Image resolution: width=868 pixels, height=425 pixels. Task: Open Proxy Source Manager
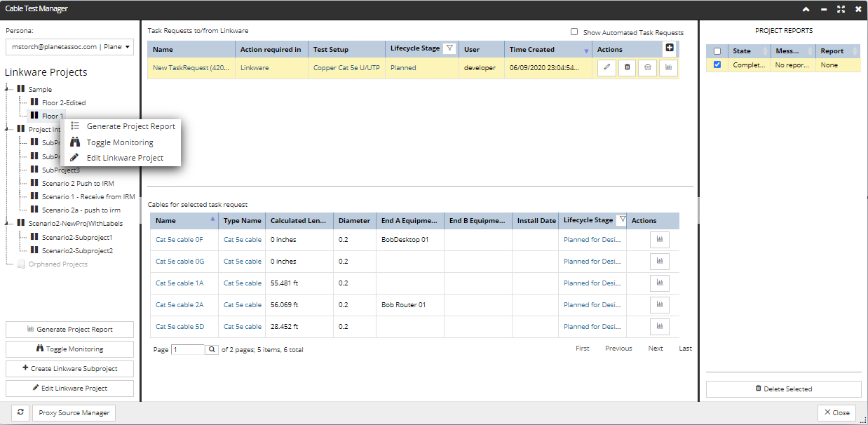(x=74, y=413)
